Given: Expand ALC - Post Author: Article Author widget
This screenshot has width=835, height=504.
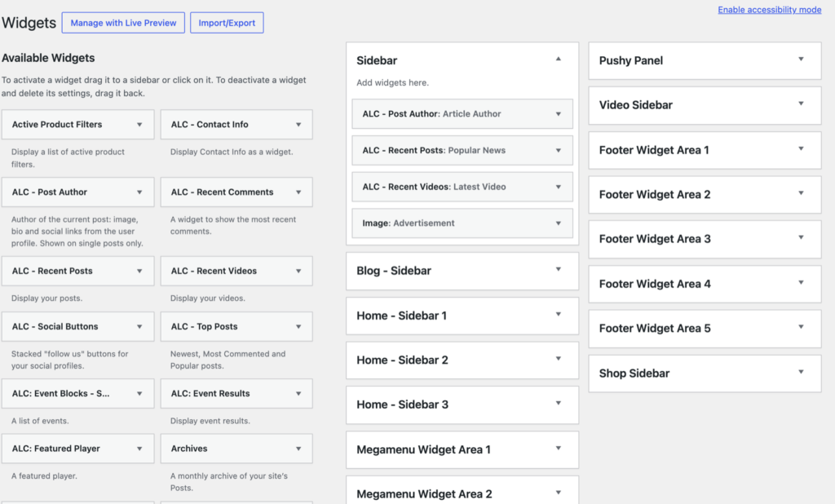Looking at the screenshot, I should tap(462, 113).
